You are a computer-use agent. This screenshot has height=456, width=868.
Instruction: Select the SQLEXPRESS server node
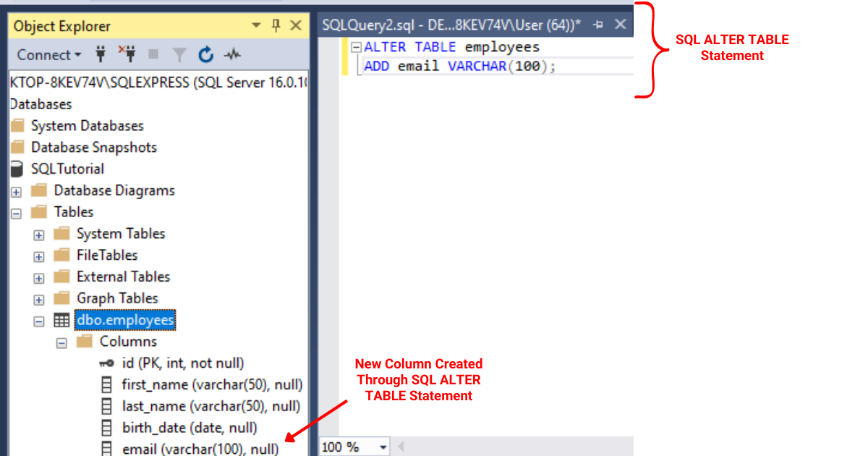[158, 83]
